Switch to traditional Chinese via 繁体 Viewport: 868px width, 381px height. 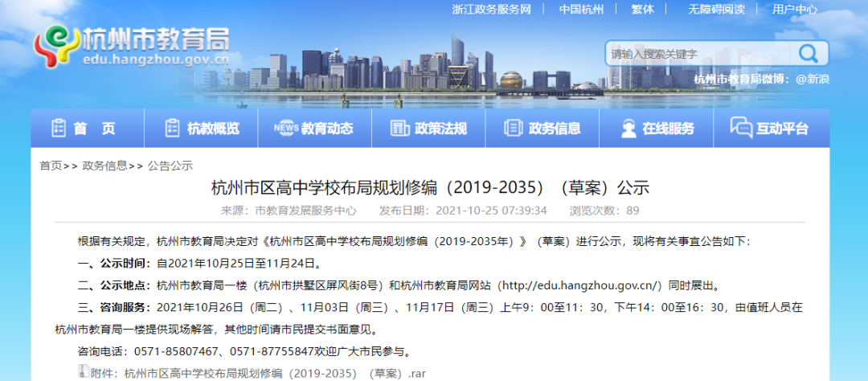pos(643,10)
